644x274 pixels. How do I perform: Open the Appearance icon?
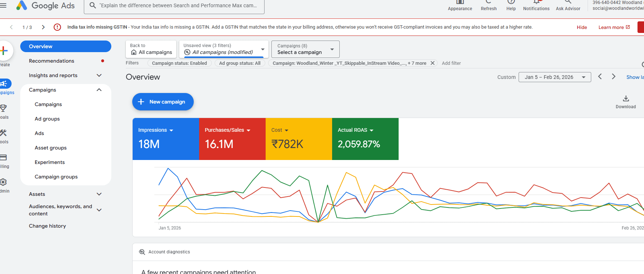click(x=460, y=2)
